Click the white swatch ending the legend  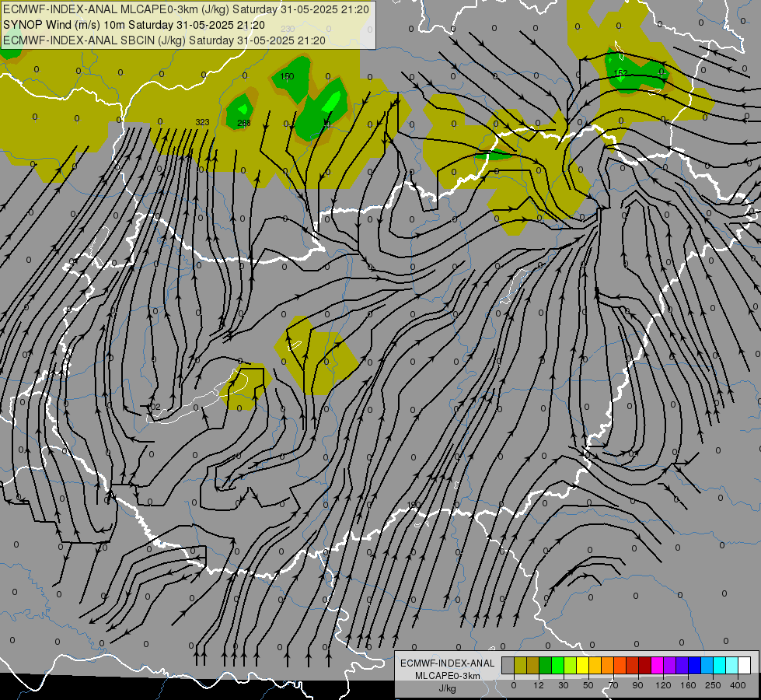tap(744, 665)
